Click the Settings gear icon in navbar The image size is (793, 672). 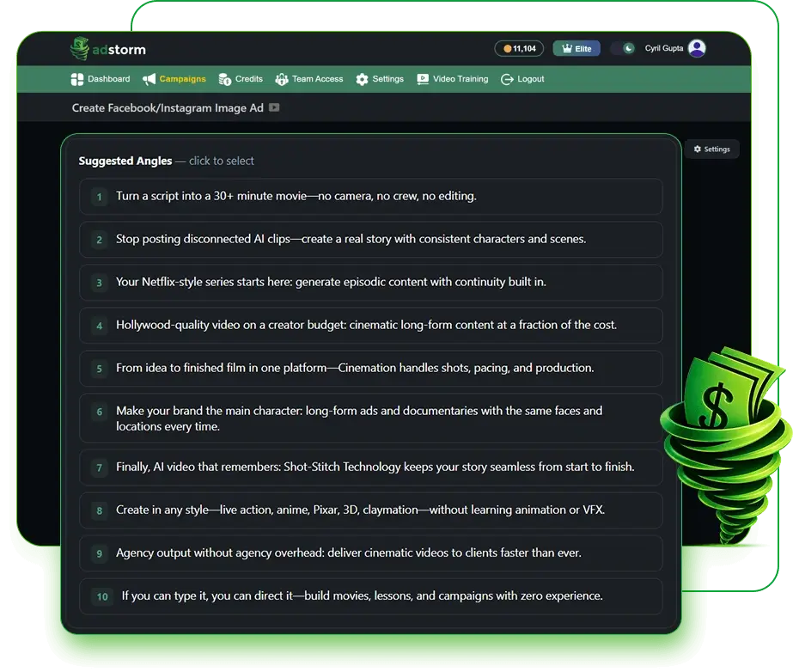click(x=362, y=79)
